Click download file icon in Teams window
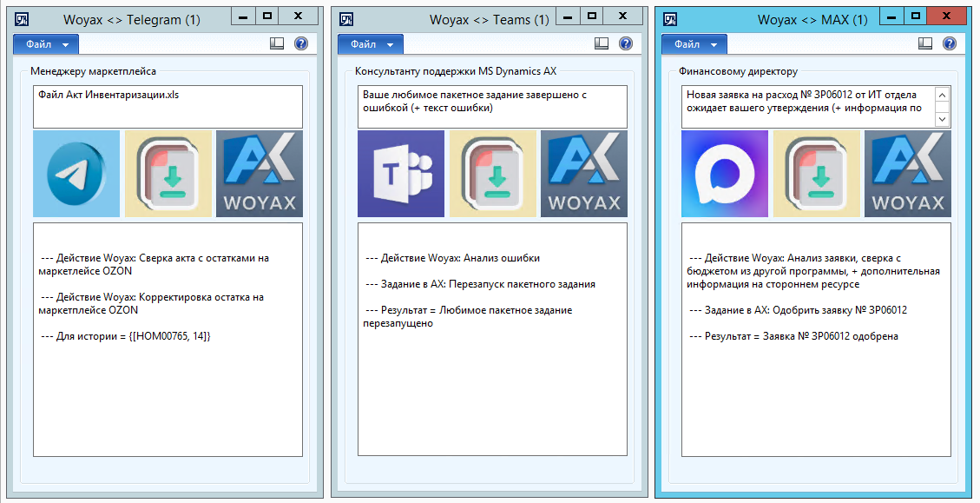 [x=492, y=174]
